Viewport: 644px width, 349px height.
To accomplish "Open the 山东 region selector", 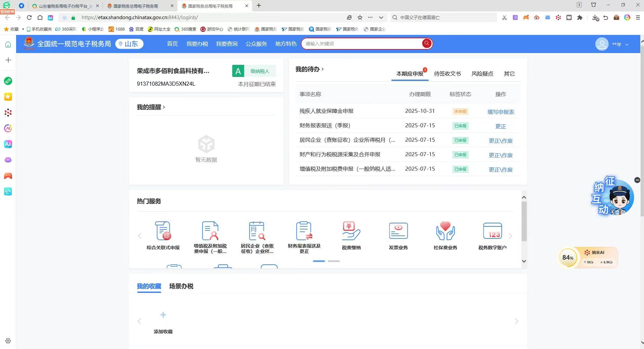I will pyautogui.click(x=129, y=44).
